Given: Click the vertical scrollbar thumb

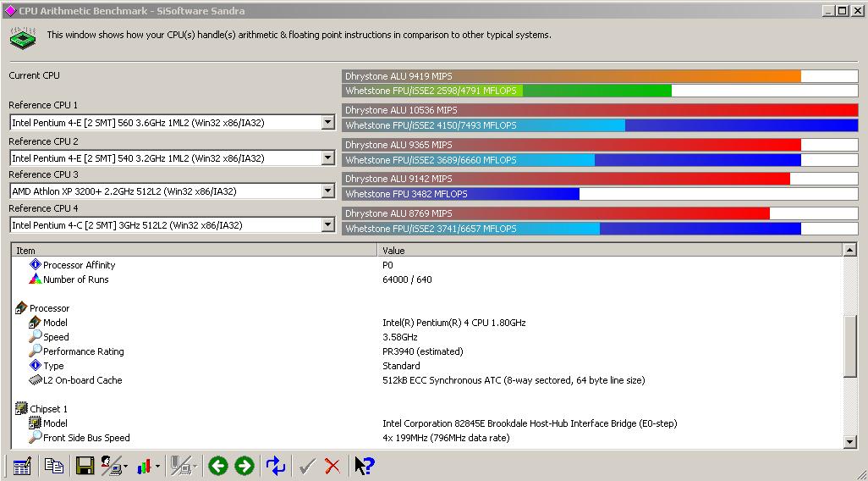Looking at the screenshot, I should tap(850, 347).
